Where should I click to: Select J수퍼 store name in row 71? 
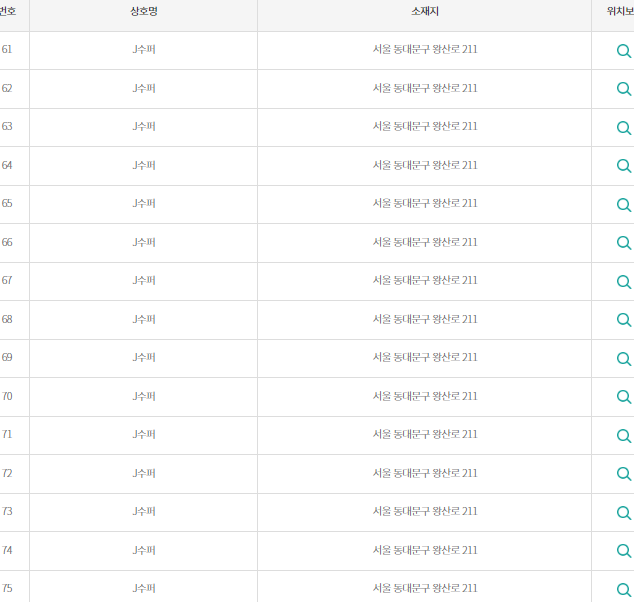click(x=144, y=434)
